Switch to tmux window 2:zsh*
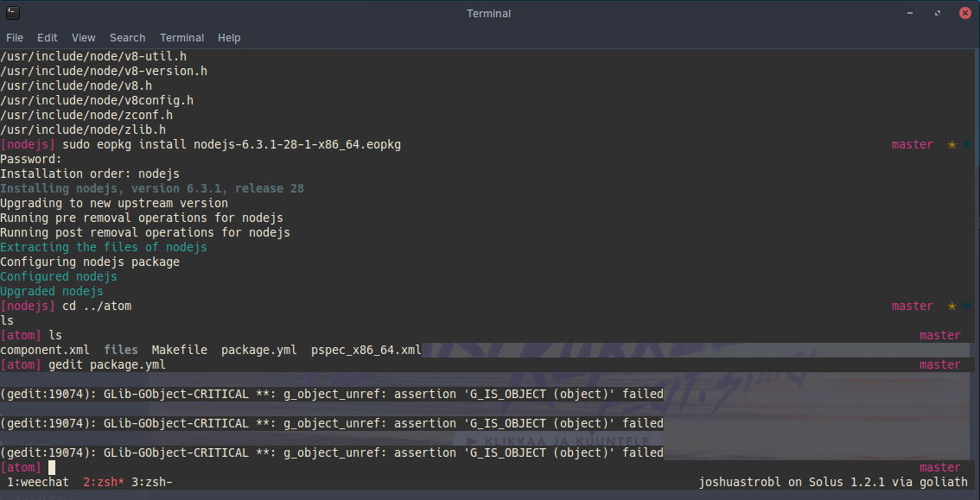 point(104,482)
